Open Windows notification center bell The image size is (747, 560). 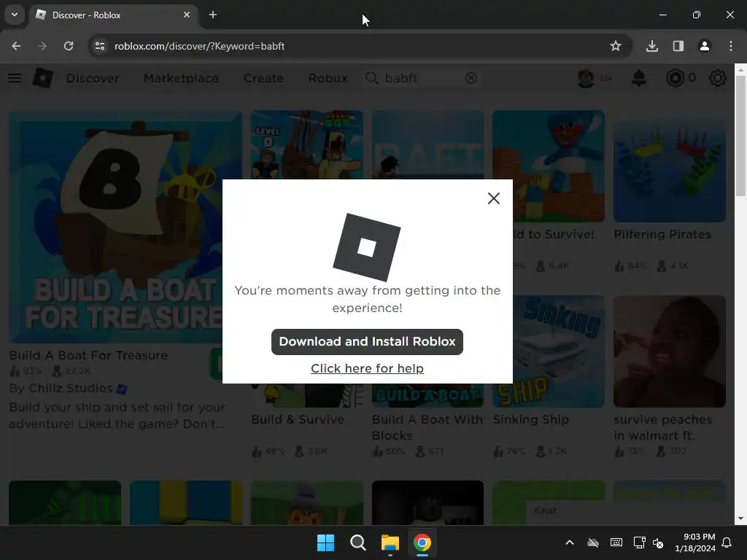[727, 542]
